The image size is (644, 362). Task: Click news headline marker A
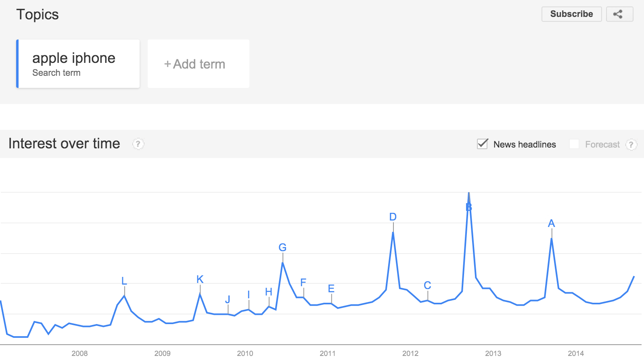coord(552,223)
